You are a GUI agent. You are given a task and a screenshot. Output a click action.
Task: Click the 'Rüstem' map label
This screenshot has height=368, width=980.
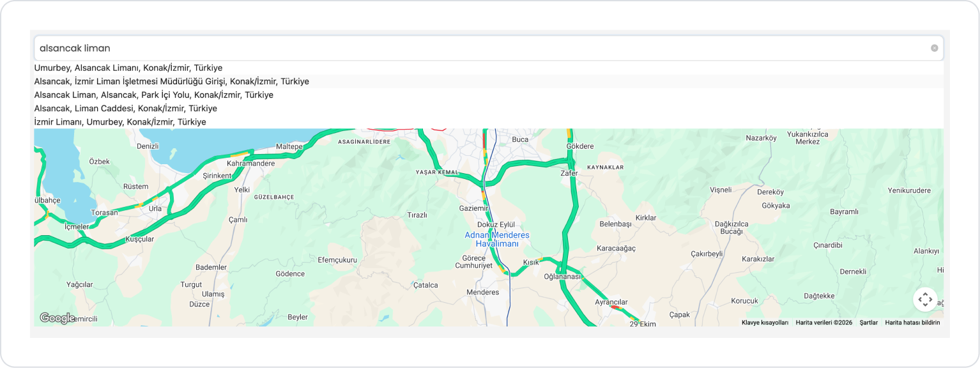(135, 187)
